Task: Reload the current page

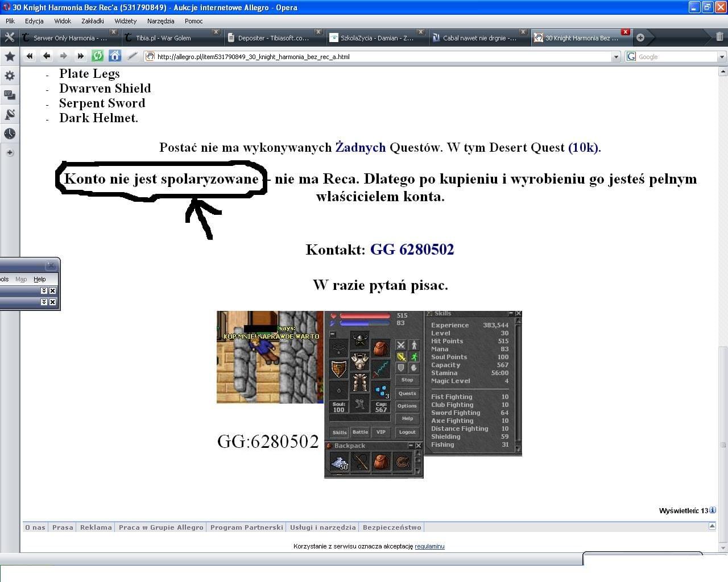Action: (98, 56)
